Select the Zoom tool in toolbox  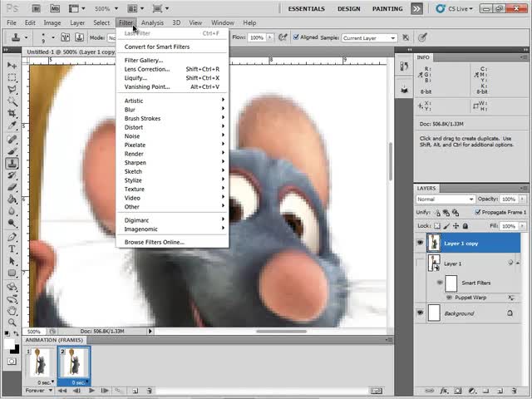(12, 322)
